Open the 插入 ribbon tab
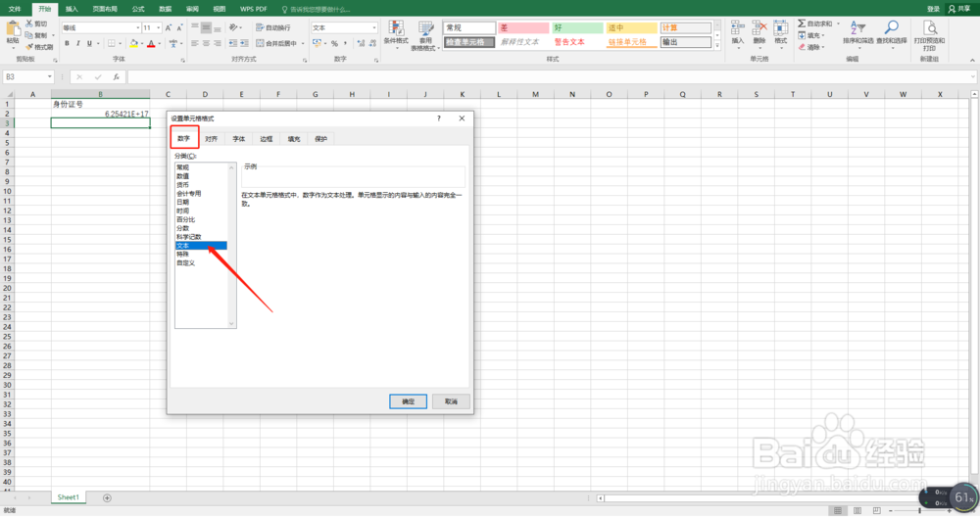The height and width of the screenshot is (517, 980). [72, 9]
